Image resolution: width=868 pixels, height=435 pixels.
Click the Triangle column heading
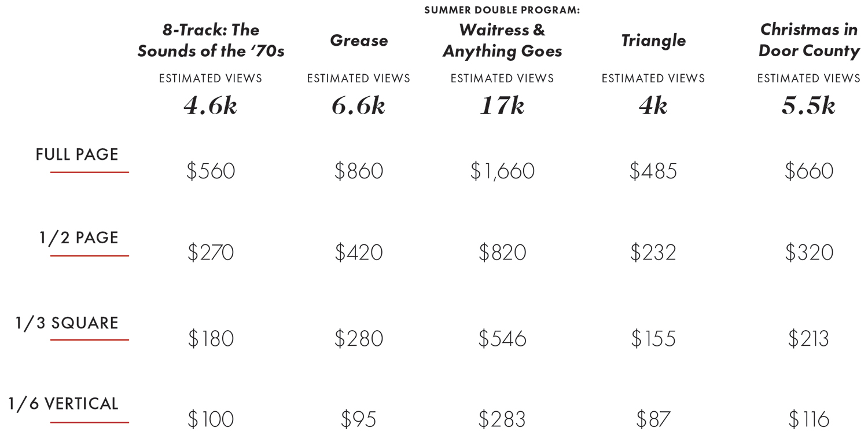click(653, 41)
